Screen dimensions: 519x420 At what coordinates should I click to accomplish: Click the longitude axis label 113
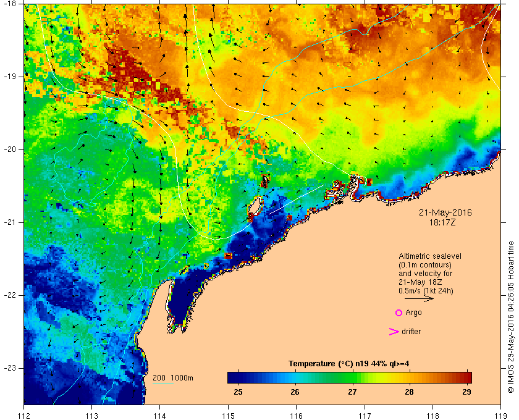(91, 415)
